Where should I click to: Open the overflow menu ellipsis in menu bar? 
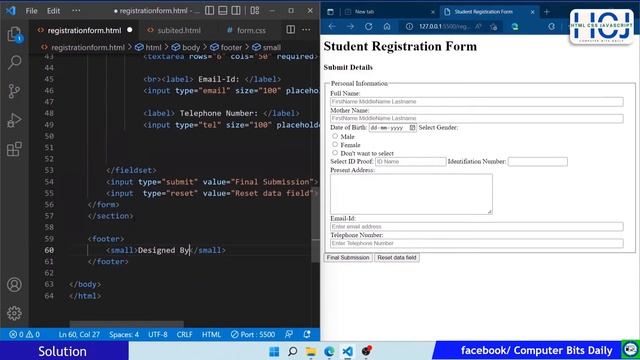coord(76,11)
